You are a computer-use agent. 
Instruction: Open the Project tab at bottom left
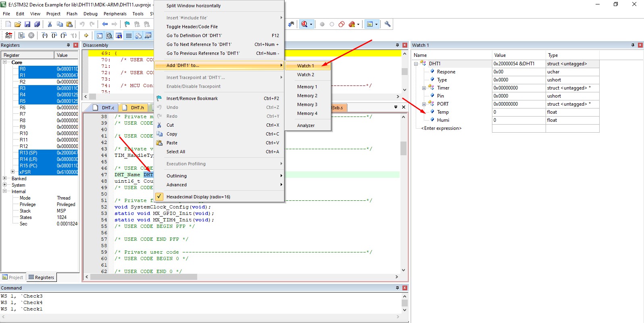tap(13, 277)
